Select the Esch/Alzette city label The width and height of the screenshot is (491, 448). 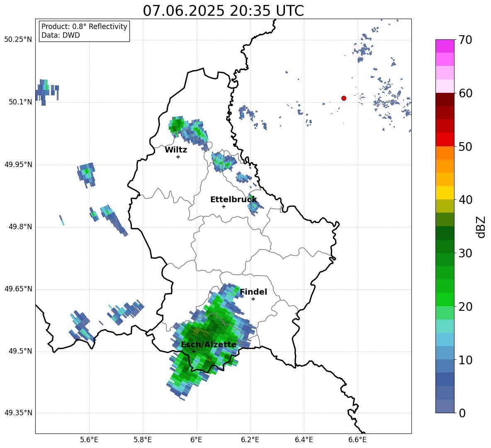click(x=209, y=345)
